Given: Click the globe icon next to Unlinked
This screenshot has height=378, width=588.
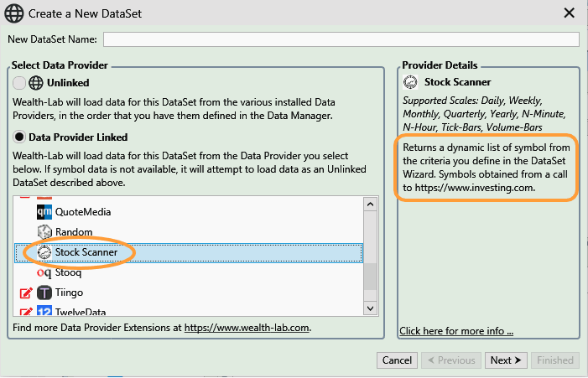Looking at the screenshot, I should pyautogui.click(x=36, y=83).
